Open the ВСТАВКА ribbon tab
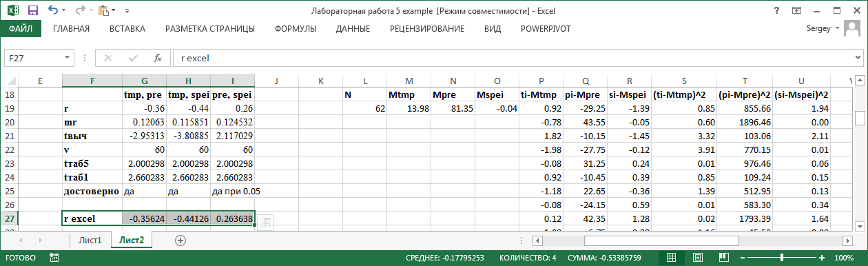Image resolution: width=868 pixels, height=266 pixels. 127,29
